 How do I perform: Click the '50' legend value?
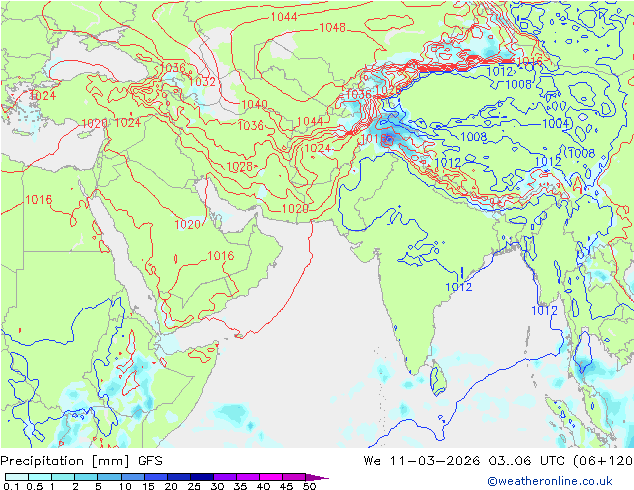[309, 486]
